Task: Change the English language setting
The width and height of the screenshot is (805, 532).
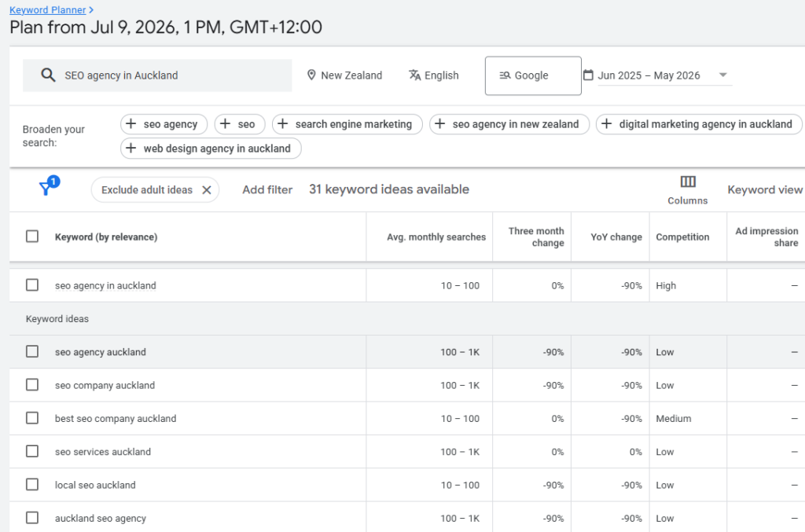Action: pyautogui.click(x=434, y=75)
